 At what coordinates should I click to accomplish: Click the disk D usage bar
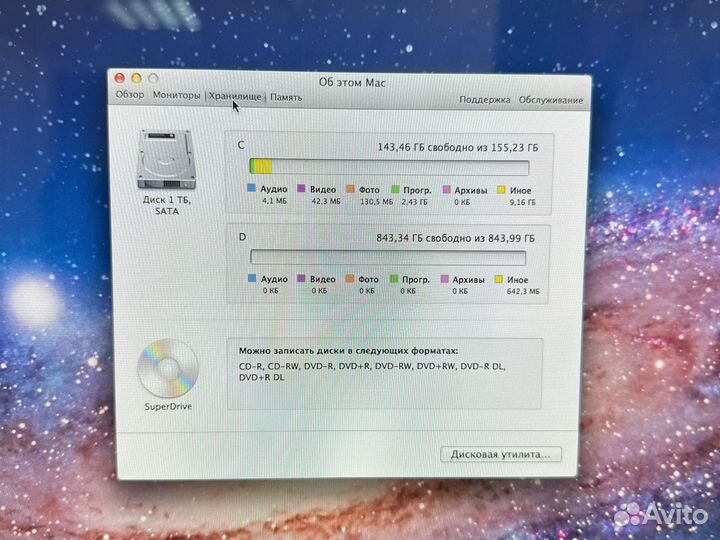point(388,257)
